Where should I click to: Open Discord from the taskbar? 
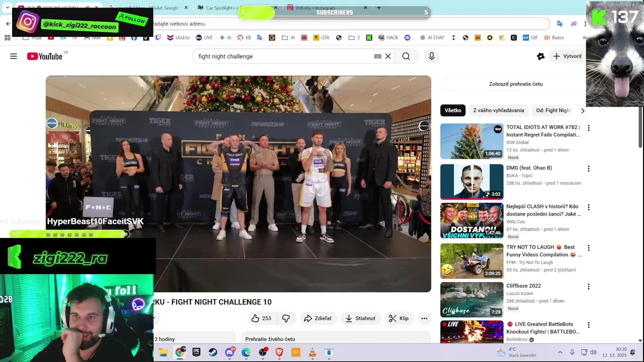click(x=229, y=352)
